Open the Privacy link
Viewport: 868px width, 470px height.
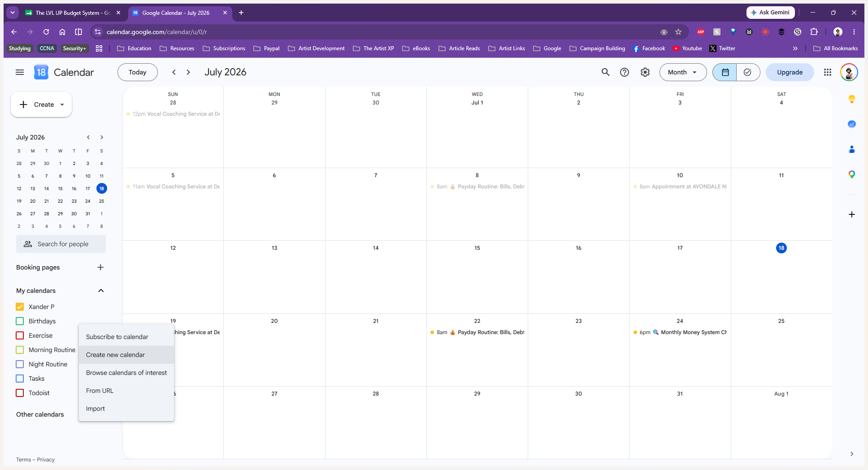(46, 460)
